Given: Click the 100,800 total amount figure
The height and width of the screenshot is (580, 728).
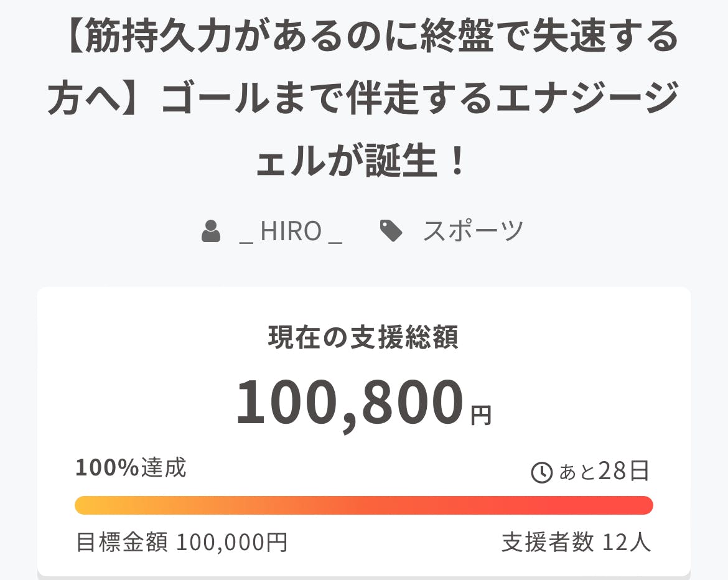Looking at the screenshot, I should [x=350, y=403].
